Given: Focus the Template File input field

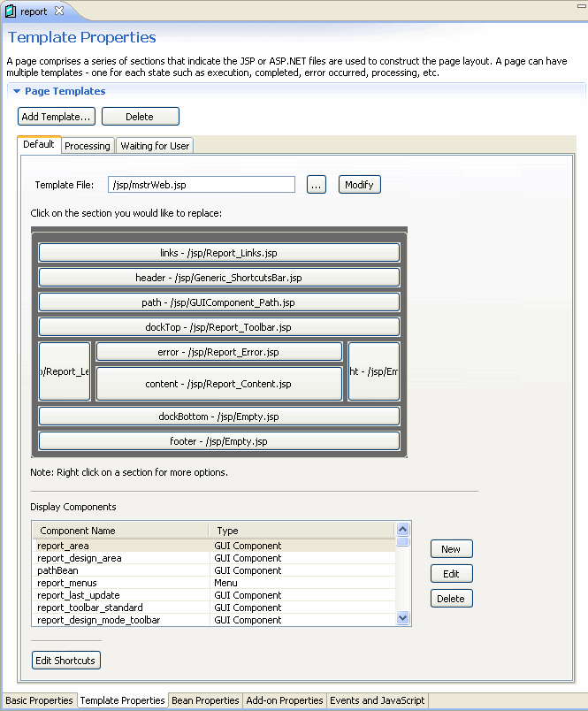Looking at the screenshot, I should click(202, 185).
